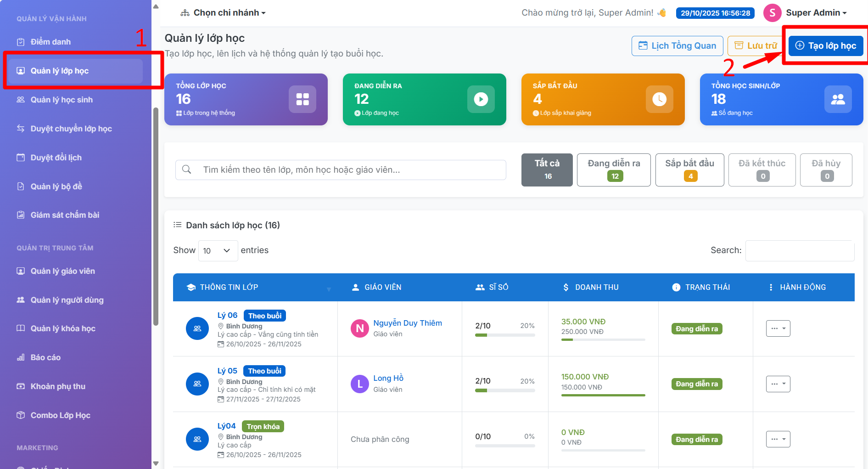Open action dropdown for Lý 06 row

click(x=778, y=328)
